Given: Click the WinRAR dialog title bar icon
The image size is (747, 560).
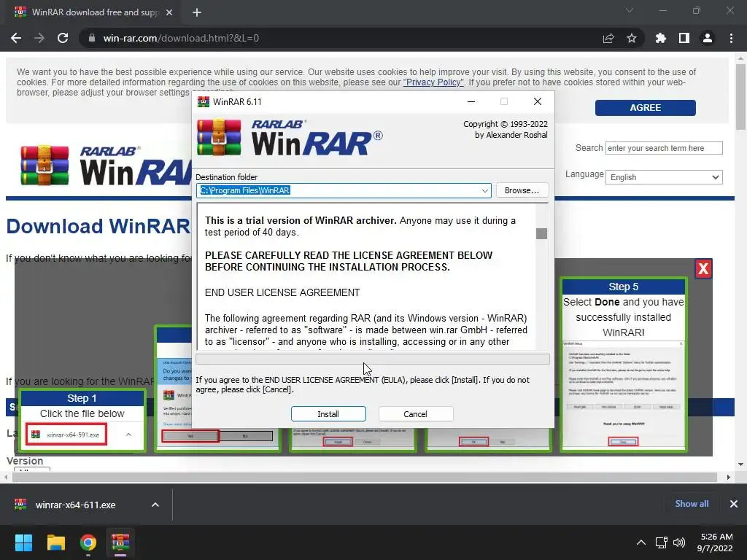Looking at the screenshot, I should [x=204, y=101].
